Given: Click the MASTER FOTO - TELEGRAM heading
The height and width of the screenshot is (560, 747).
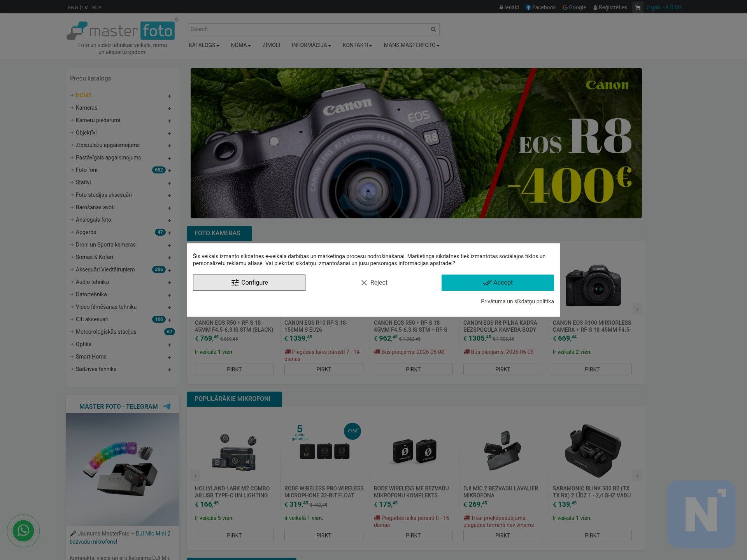Looking at the screenshot, I should point(119,406).
